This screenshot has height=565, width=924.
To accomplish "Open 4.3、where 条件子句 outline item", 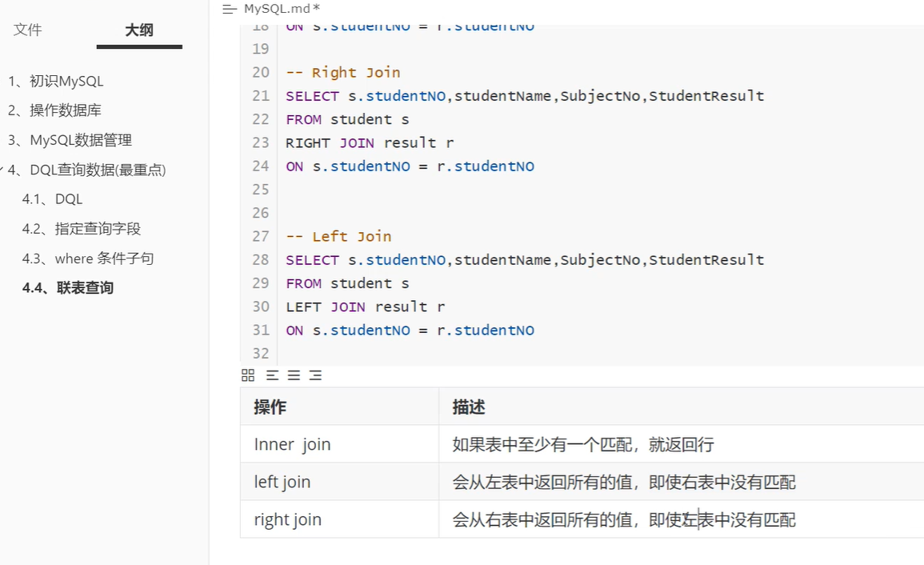I will [88, 258].
